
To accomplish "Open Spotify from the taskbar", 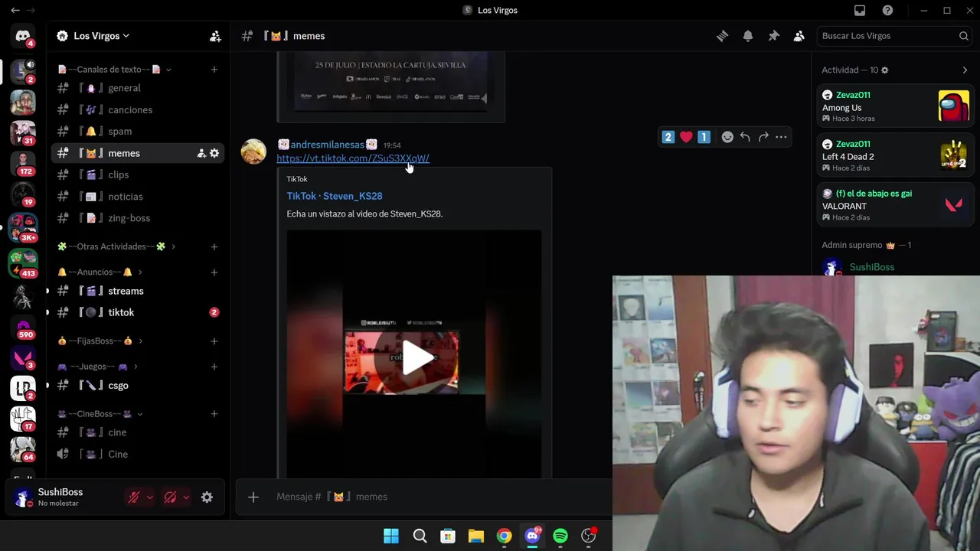I will pos(560,536).
